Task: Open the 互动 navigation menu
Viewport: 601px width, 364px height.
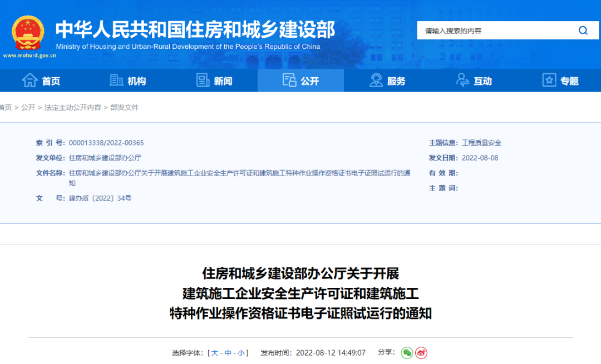Action: tap(474, 80)
